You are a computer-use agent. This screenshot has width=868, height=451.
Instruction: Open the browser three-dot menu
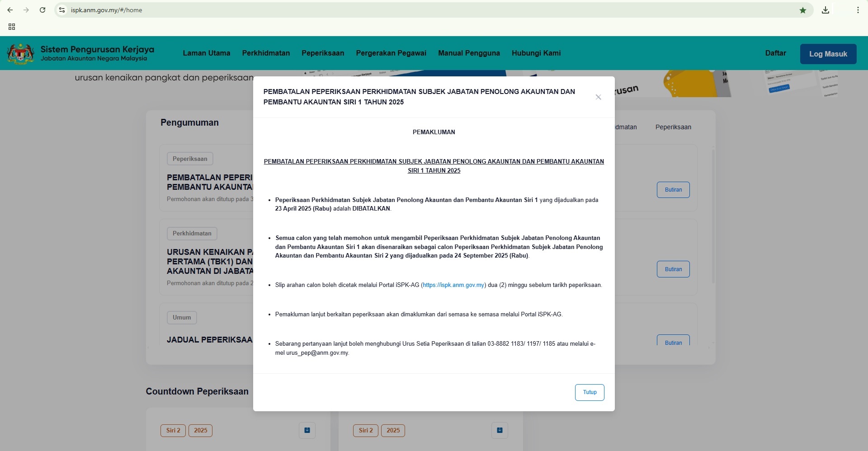(858, 10)
